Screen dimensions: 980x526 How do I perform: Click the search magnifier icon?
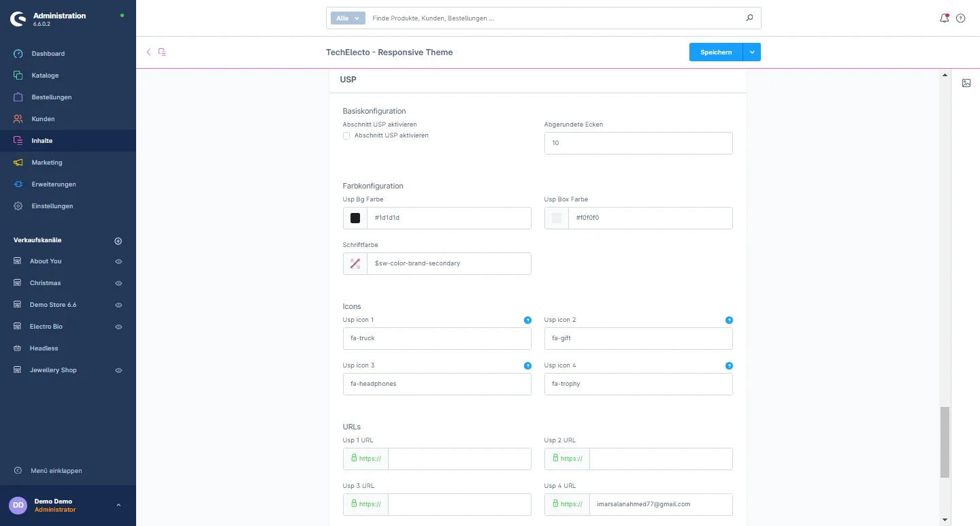(x=749, y=18)
